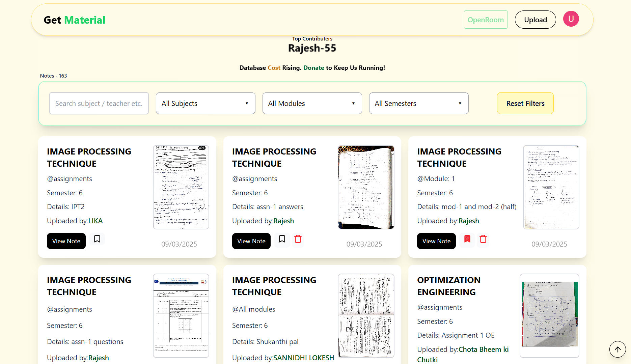The width and height of the screenshot is (631, 364).
Task: Open the IPT2 note thumbnail preview
Action: 181,187
